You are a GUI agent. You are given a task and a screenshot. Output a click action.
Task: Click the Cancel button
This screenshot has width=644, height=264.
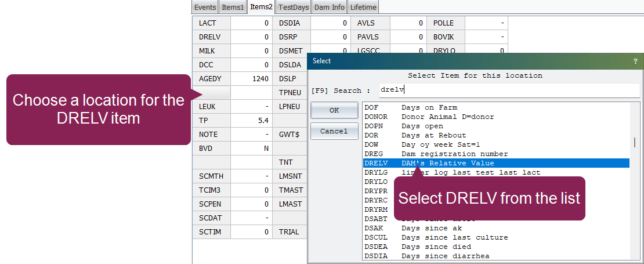pos(334,131)
